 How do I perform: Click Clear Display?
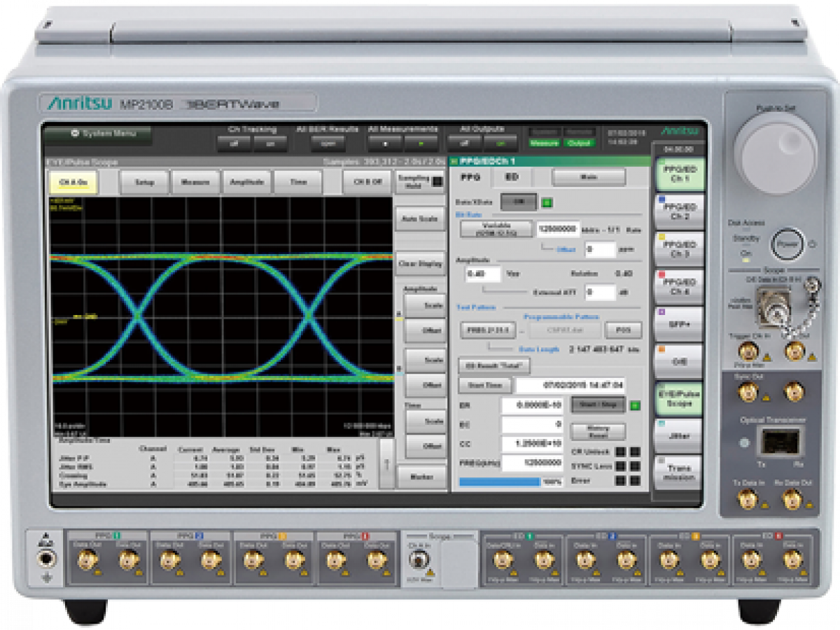point(421,264)
